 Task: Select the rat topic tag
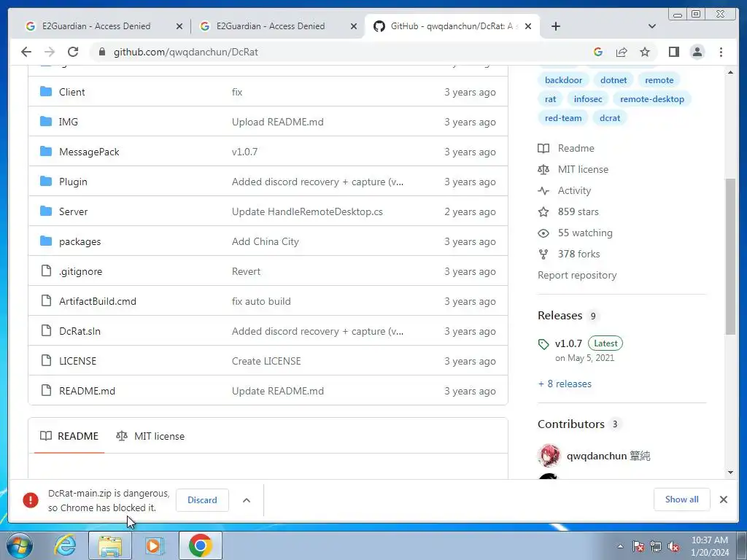(550, 99)
